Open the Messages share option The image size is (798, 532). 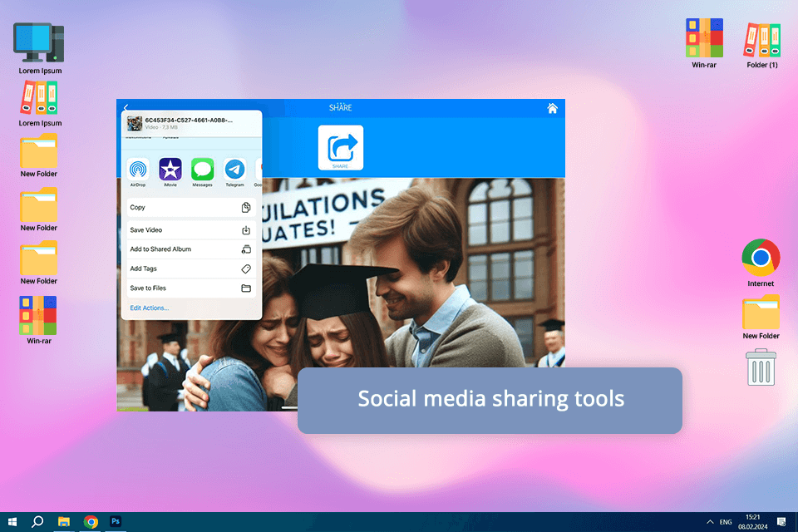pos(203,170)
